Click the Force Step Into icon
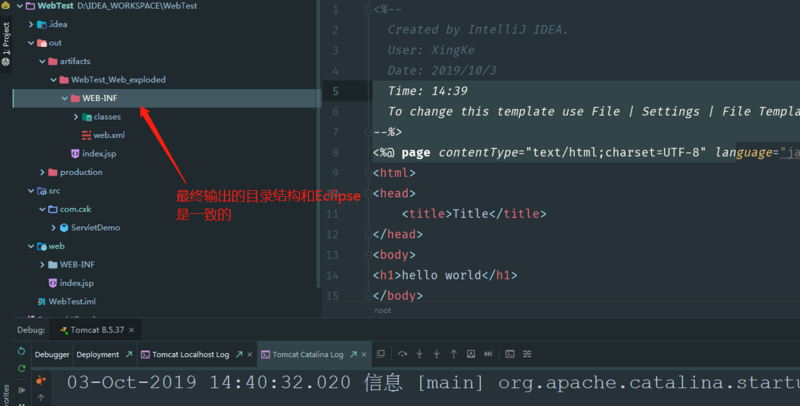Screen dimensions: 800x406 coord(437,354)
